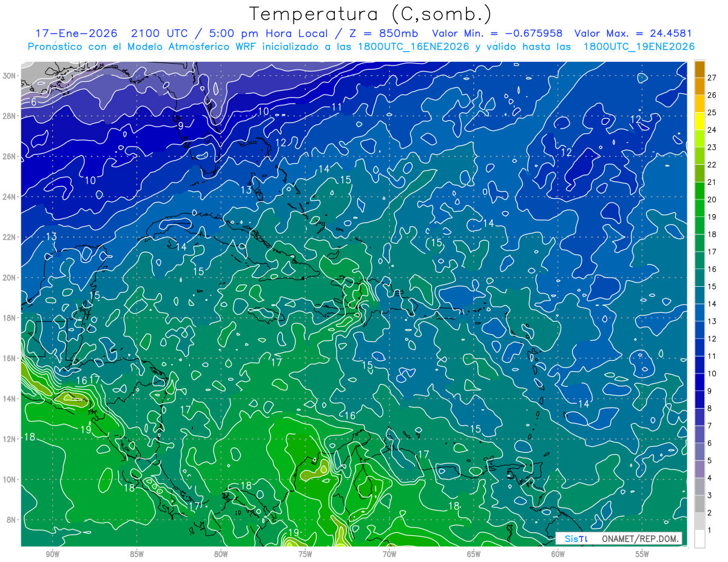Click the number 7 on the color scale
728x562 pixels.
point(710,426)
